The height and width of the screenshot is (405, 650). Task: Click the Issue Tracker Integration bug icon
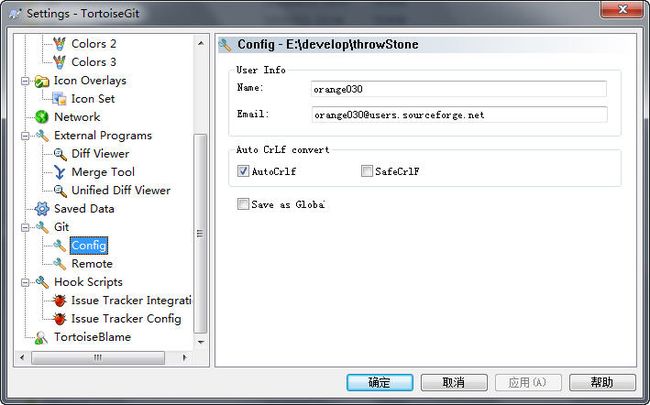pos(60,300)
